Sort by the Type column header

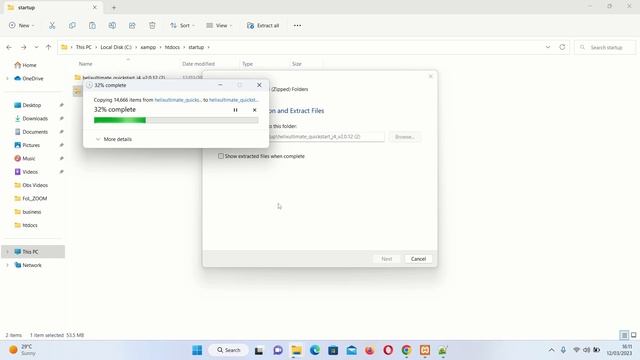(x=247, y=64)
